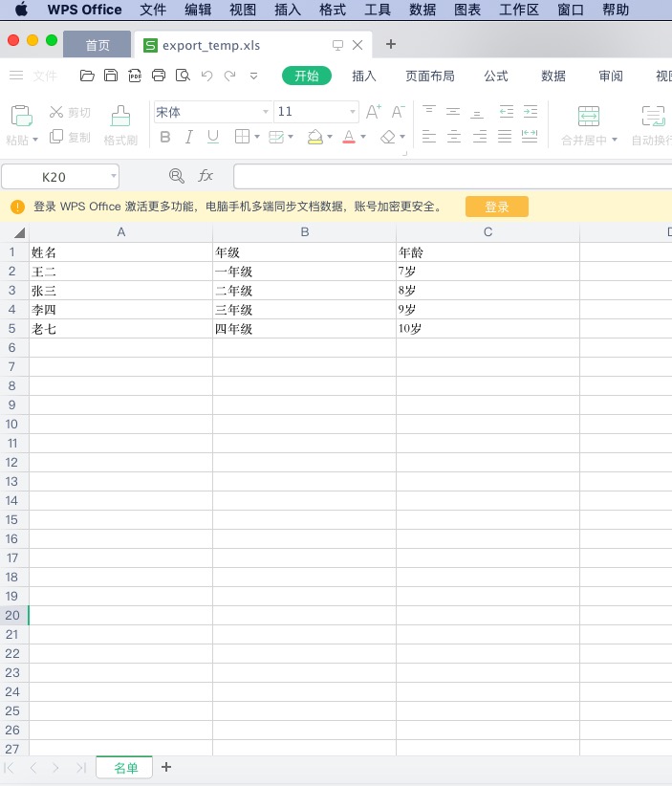672x786 pixels.
Task: Open the macOS 帮助 menu
Action: coord(616,10)
